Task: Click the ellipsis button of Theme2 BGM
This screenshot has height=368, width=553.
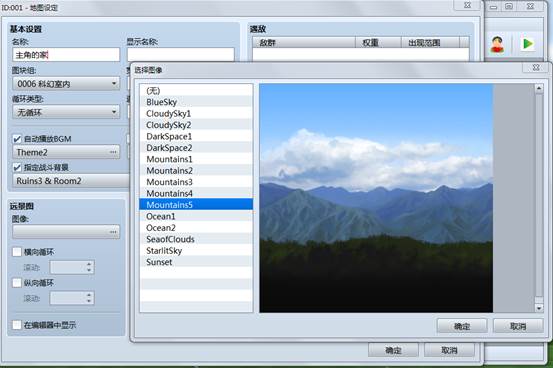Action: tap(113, 152)
